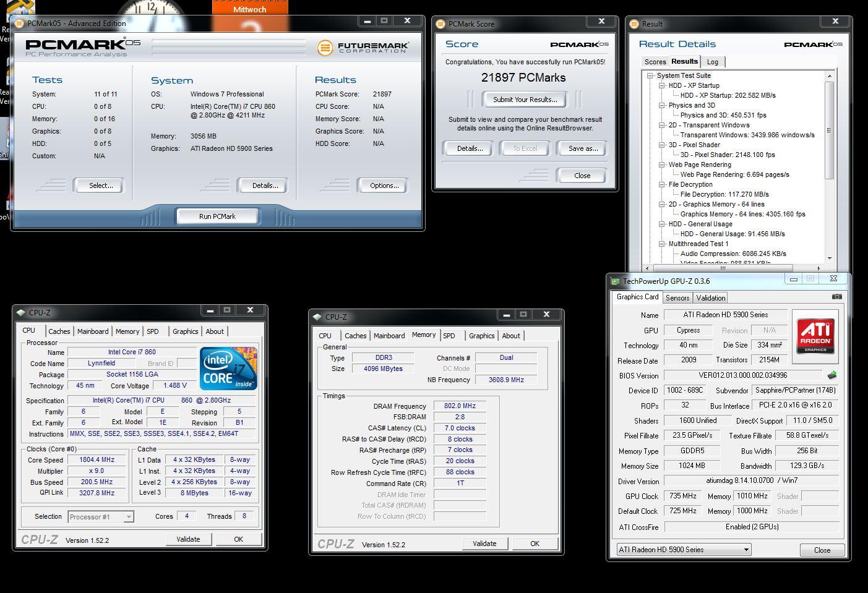868x593 pixels.
Task: Click the 21897 PCMarks score text
Action: (523, 77)
